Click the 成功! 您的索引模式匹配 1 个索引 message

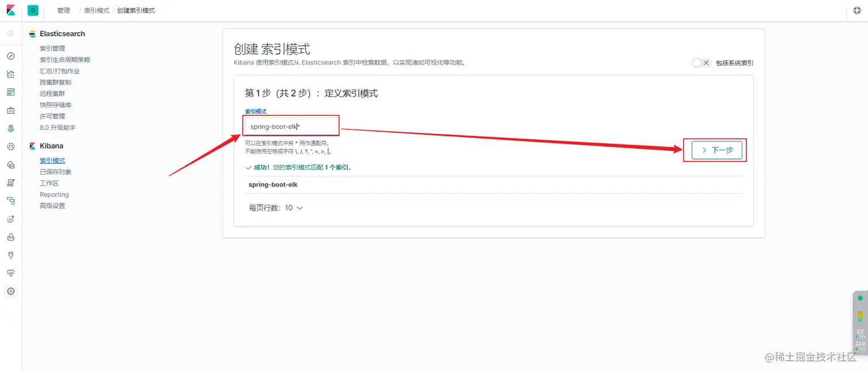click(298, 168)
